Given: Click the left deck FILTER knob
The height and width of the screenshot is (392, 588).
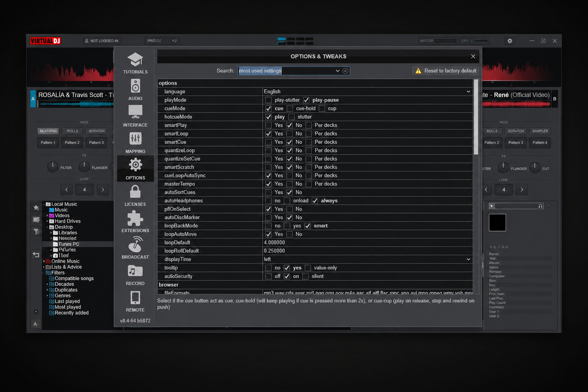Looking at the screenshot, I should tap(52, 167).
